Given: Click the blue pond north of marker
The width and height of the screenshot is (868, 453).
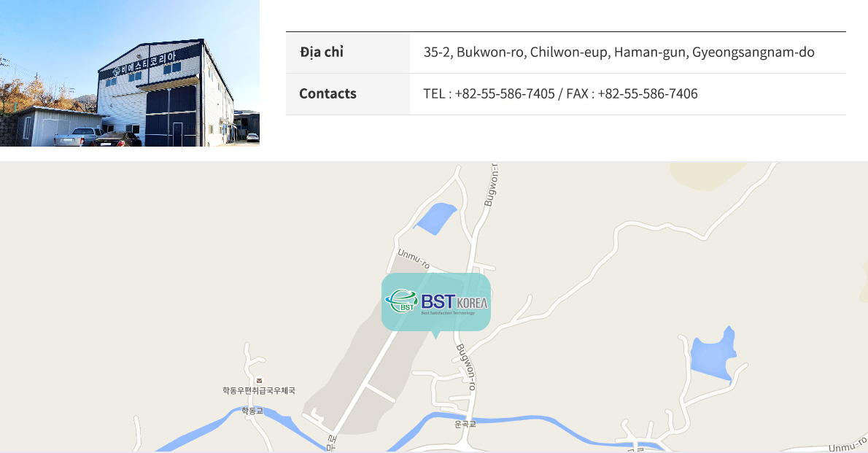Looking at the screenshot, I should [x=436, y=217].
